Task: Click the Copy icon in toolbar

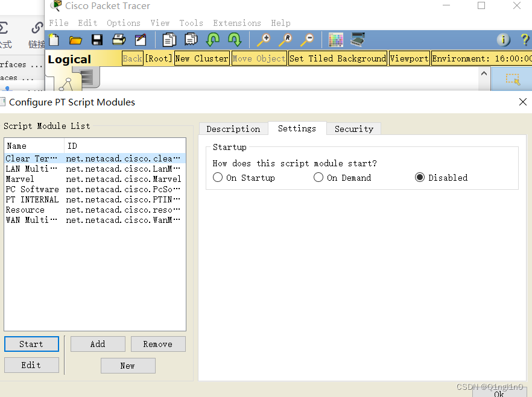Action: 169,40
